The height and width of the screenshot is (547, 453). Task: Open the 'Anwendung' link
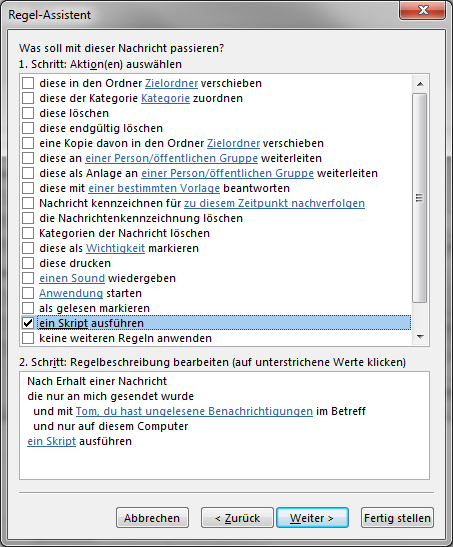(71, 293)
